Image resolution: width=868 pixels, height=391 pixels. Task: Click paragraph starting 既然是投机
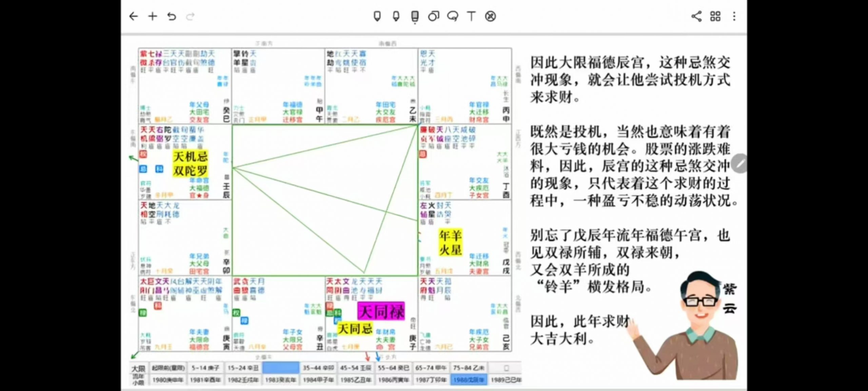[x=634, y=166]
